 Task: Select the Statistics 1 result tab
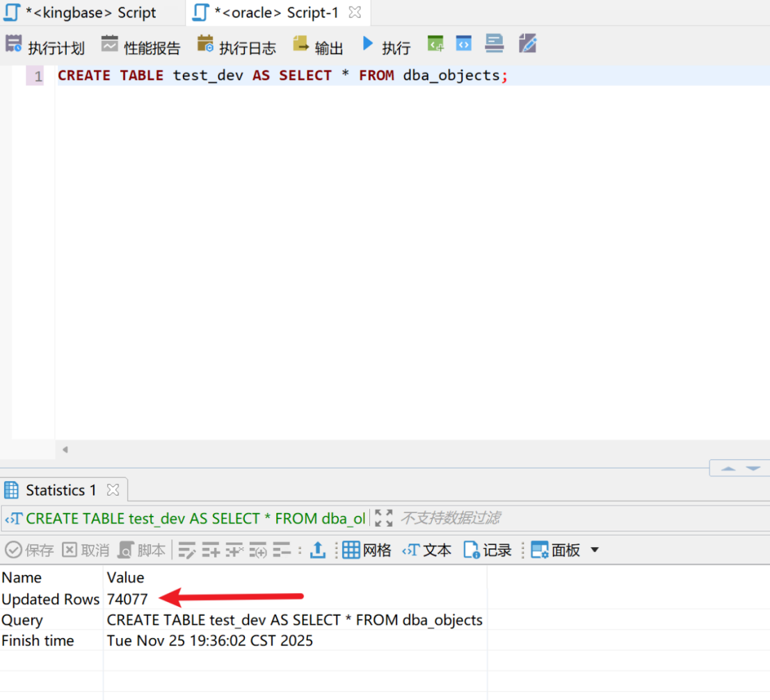[60, 490]
